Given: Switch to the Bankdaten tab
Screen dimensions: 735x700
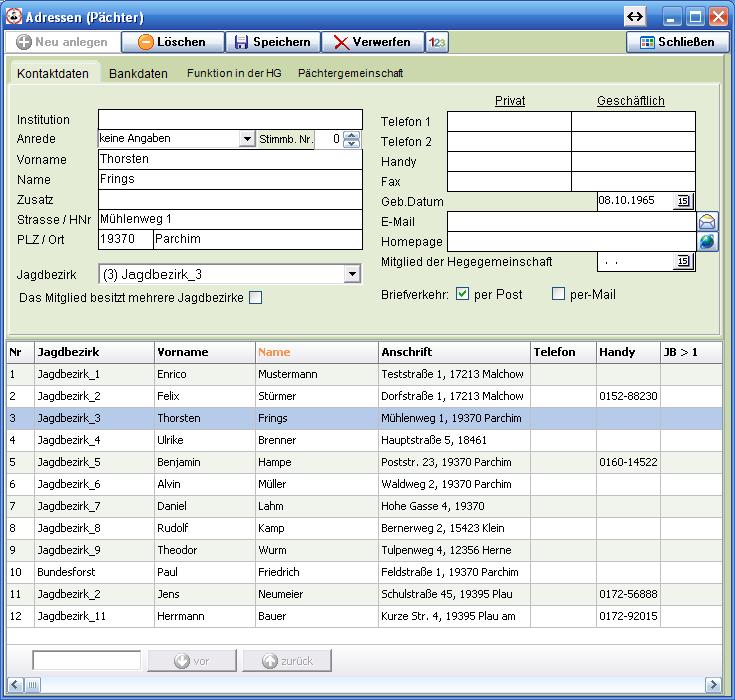Looking at the screenshot, I should (137, 73).
